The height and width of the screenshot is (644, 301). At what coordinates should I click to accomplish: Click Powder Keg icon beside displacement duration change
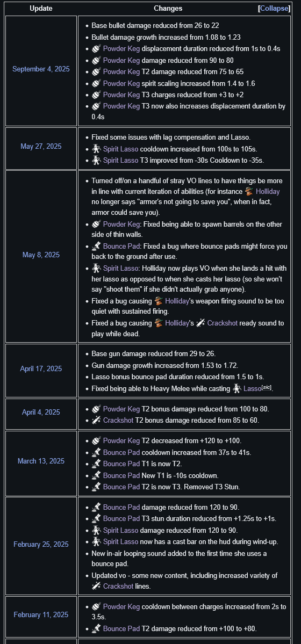pos(96,48)
